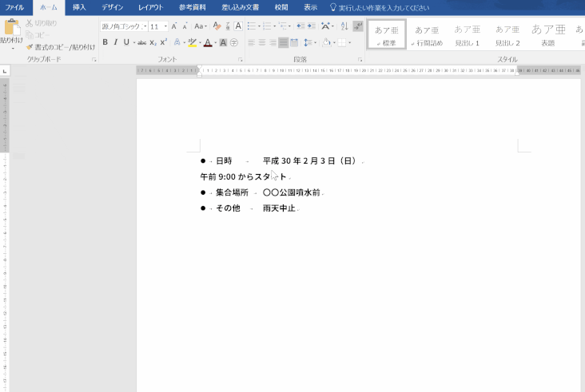Select the Format Painter (書式のコピー/貼り付け)
This screenshot has width=585, height=392.
pyautogui.click(x=61, y=47)
